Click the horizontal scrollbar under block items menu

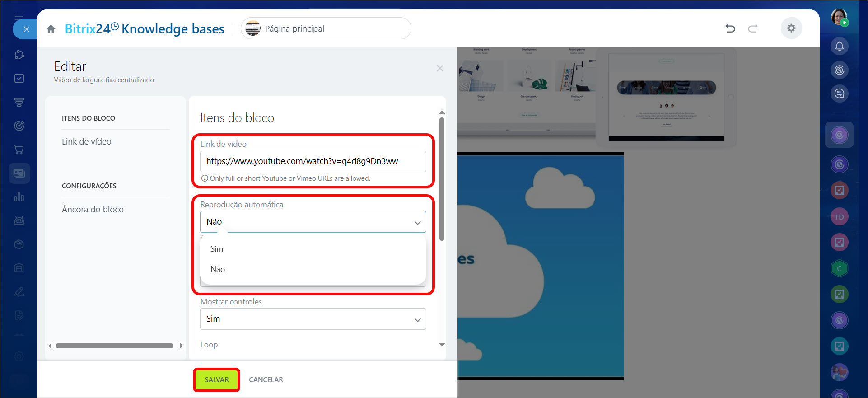pyautogui.click(x=114, y=346)
